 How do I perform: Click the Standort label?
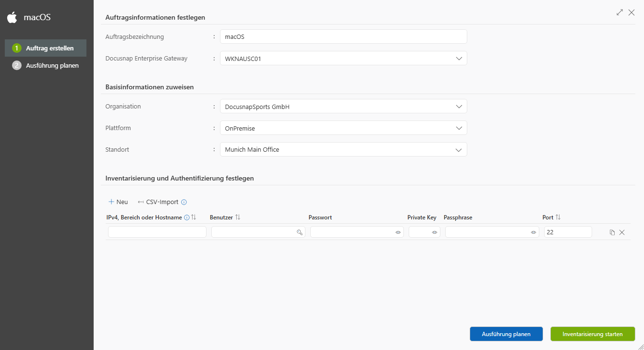pyautogui.click(x=117, y=149)
